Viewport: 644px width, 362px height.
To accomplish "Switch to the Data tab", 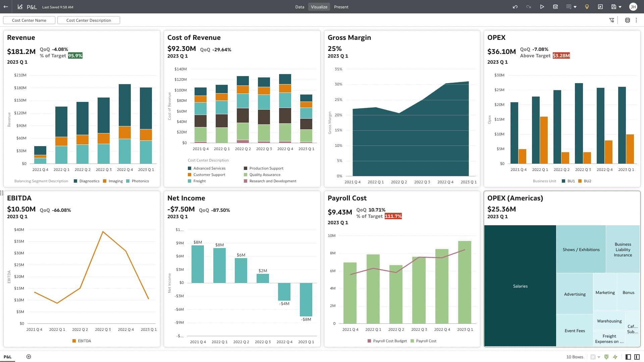I will (x=299, y=7).
